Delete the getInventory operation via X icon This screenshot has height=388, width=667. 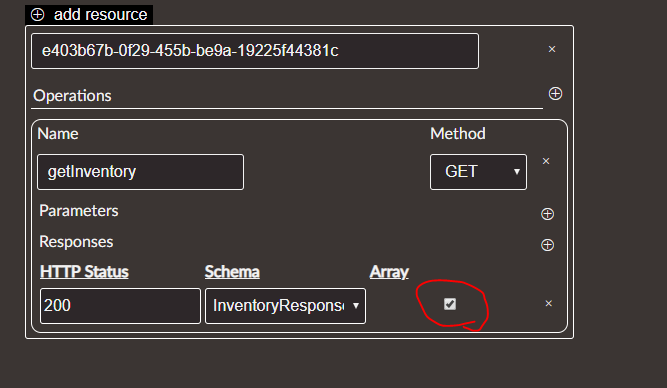pos(546,161)
